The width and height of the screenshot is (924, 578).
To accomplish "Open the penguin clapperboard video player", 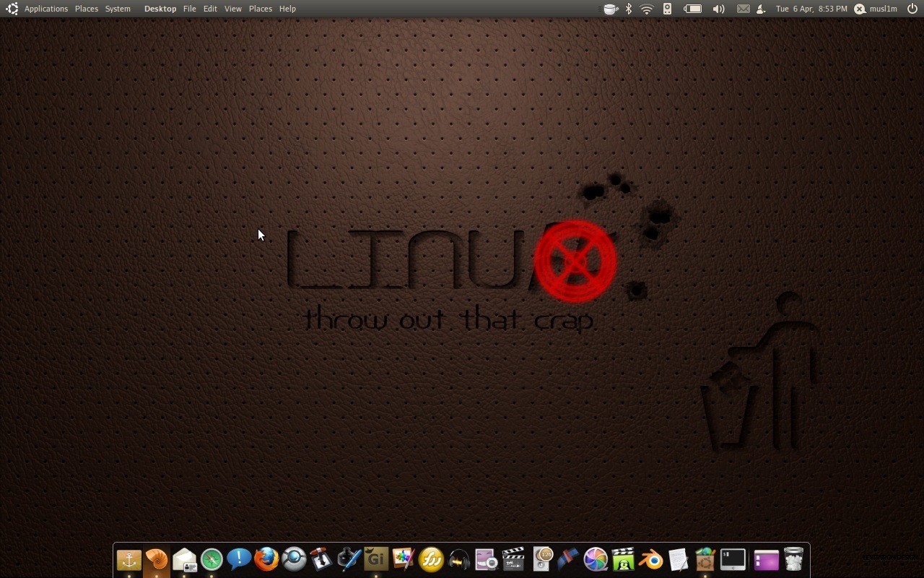I will point(623,560).
